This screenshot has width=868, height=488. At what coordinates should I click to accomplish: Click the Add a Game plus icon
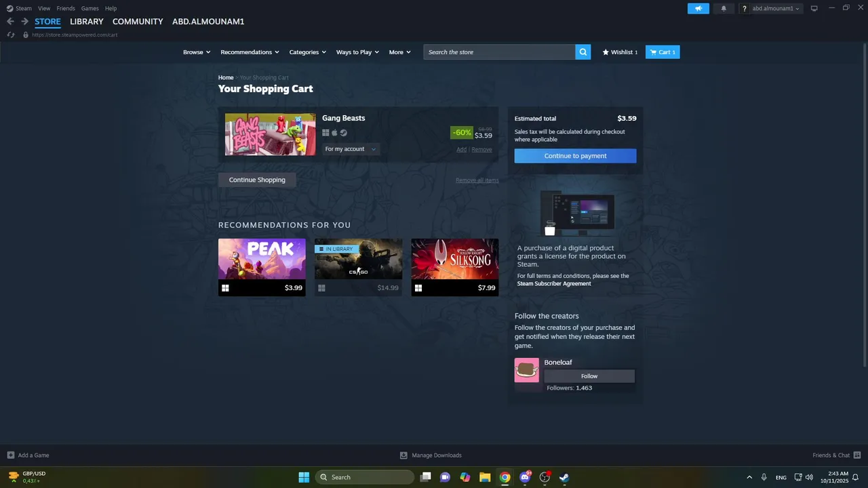[11, 455]
